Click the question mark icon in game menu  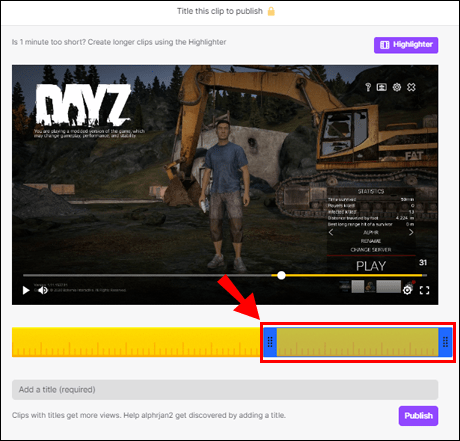click(x=368, y=87)
